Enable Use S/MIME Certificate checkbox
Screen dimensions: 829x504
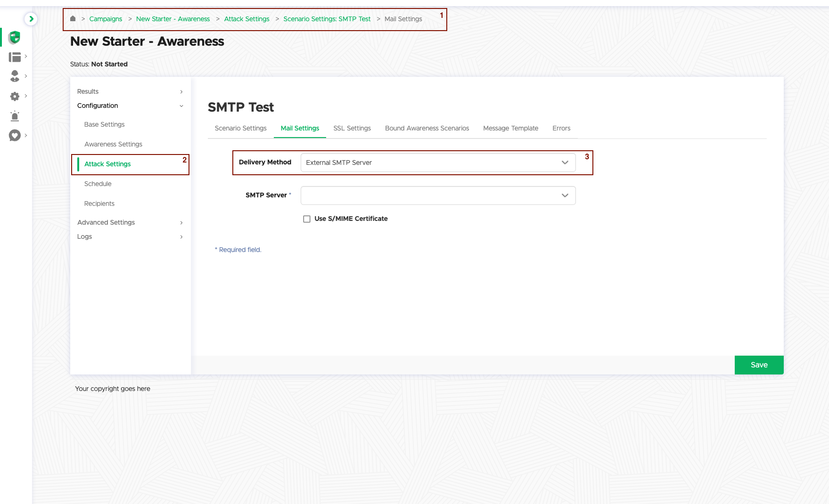(307, 219)
